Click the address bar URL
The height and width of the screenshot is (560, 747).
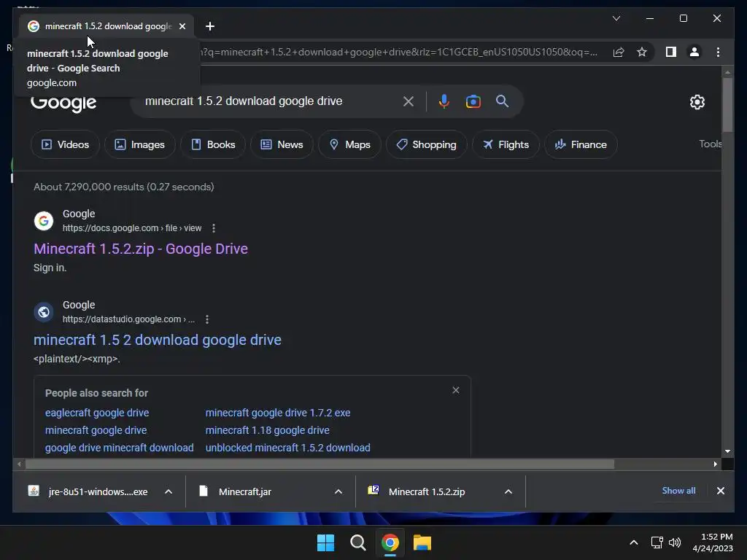399,52
